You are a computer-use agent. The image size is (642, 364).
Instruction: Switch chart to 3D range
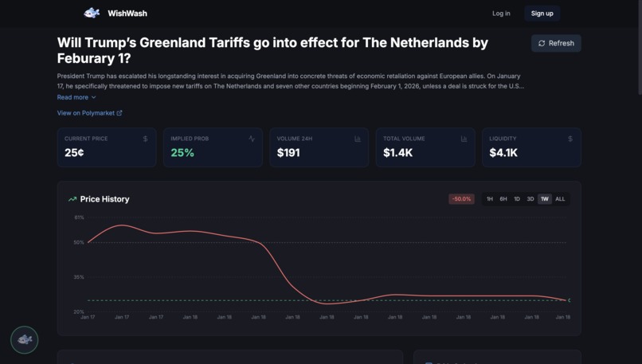[x=530, y=199]
